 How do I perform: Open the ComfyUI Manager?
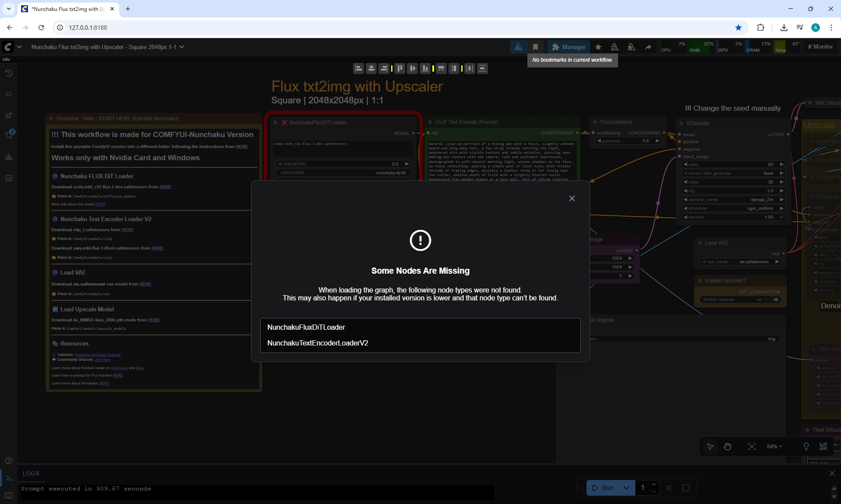pyautogui.click(x=569, y=47)
